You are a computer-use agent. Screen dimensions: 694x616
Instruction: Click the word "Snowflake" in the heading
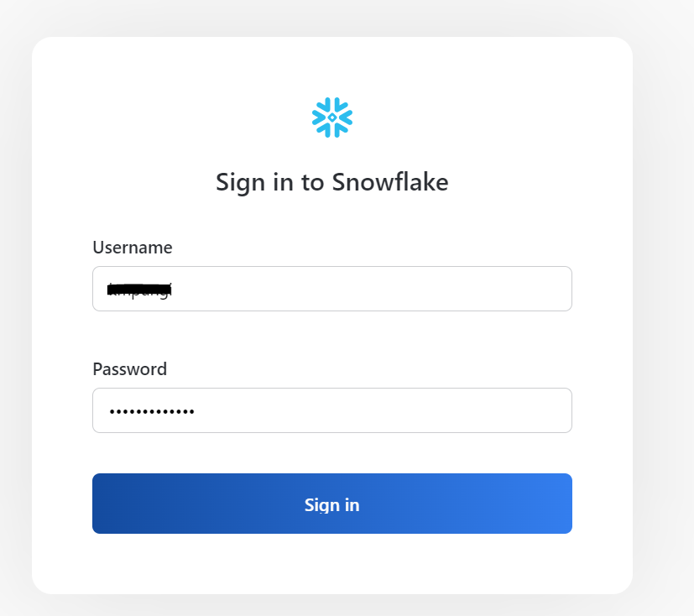coord(390,182)
